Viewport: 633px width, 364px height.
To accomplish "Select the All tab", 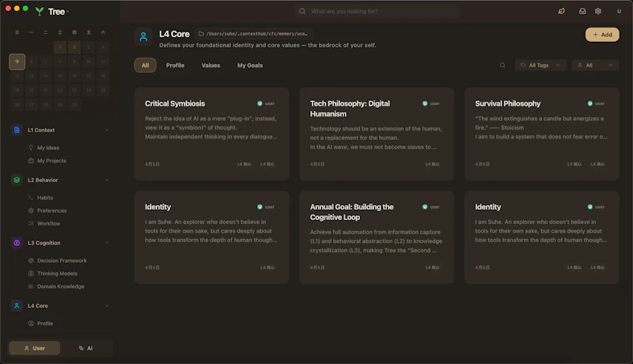I will pos(146,66).
